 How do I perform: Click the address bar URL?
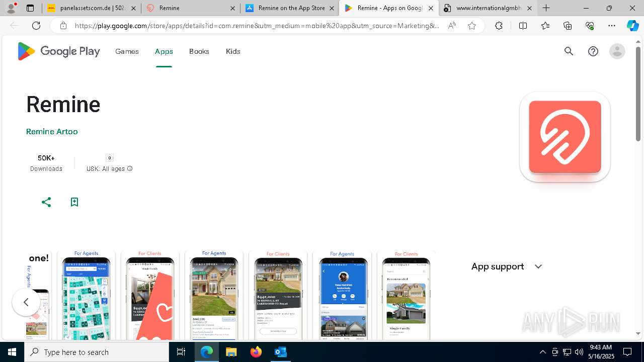click(x=257, y=26)
